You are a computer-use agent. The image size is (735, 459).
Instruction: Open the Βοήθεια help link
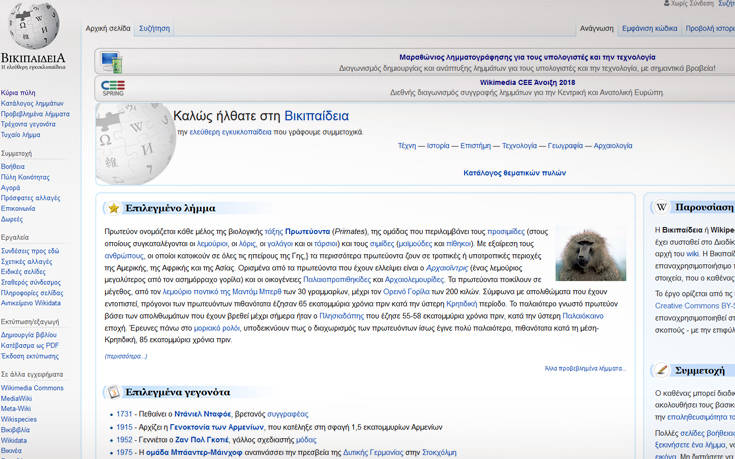tap(13, 166)
